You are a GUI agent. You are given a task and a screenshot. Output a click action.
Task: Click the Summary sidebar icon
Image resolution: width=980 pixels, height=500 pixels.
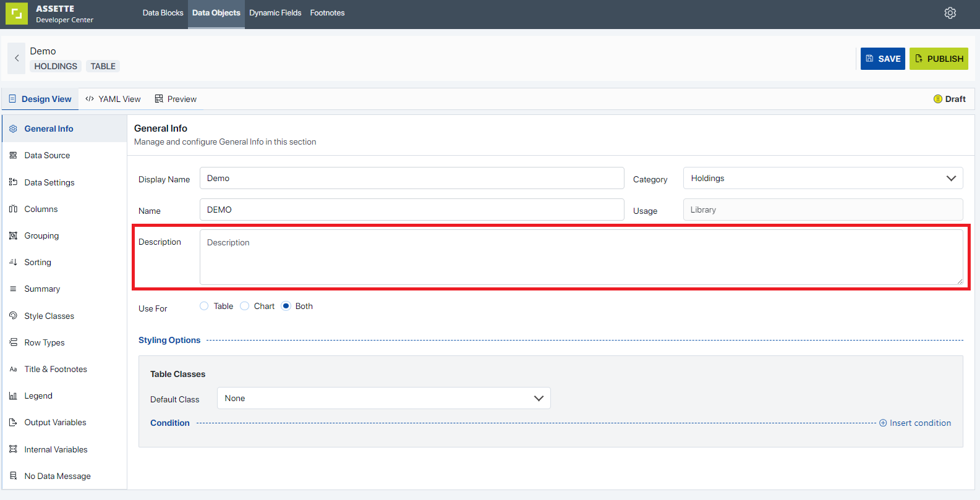[13, 289]
